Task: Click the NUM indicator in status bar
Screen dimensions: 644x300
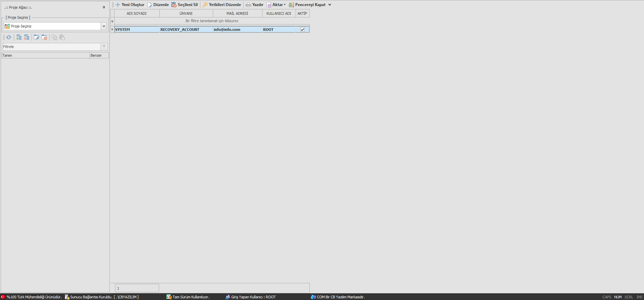Action: (x=618, y=297)
